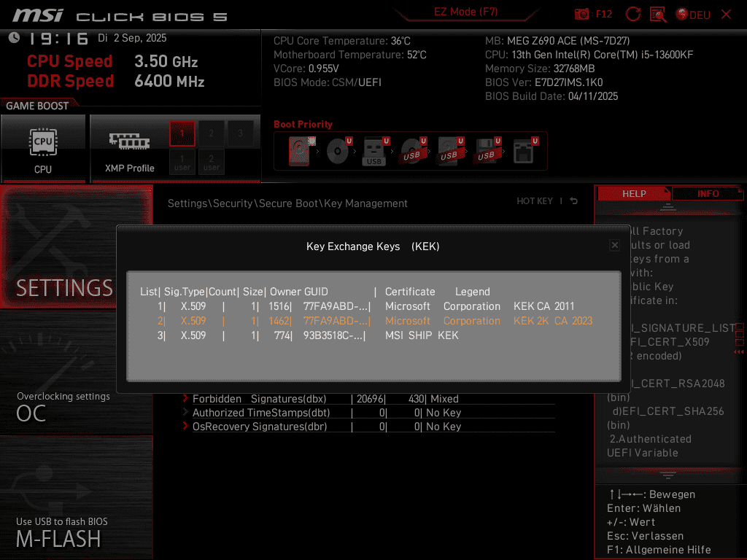Open the BIOS search magnifier icon
This screenshot has width=747, height=560.
(x=658, y=15)
